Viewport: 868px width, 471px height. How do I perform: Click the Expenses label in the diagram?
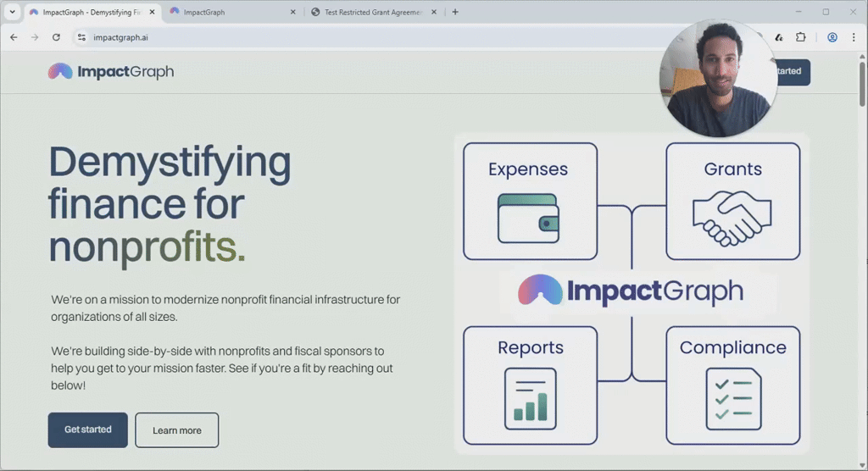click(528, 169)
